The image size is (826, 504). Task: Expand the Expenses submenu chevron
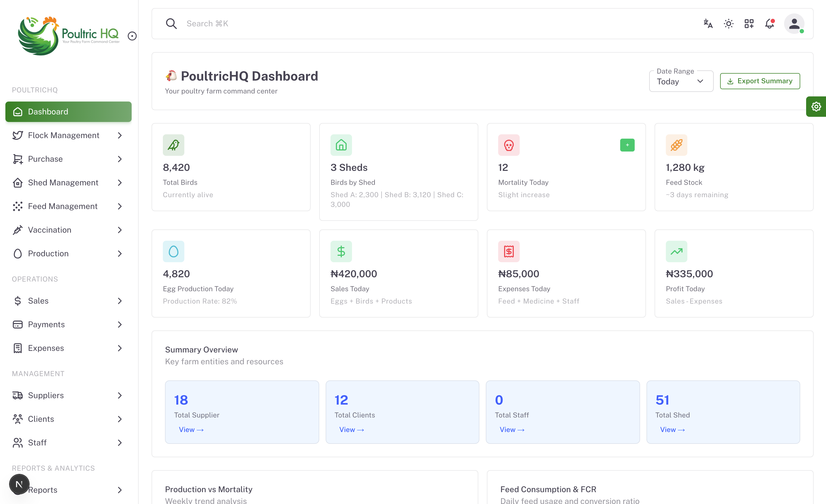pyautogui.click(x=120, y=348)
